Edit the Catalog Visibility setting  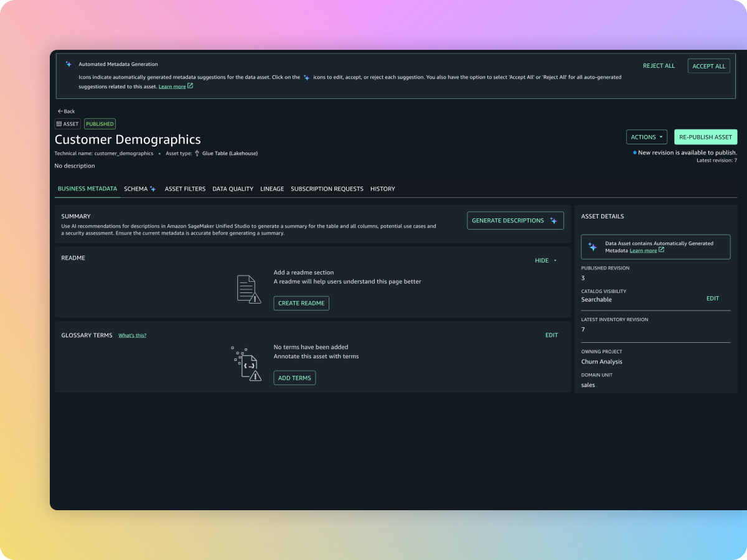click(x=712, y=299)
